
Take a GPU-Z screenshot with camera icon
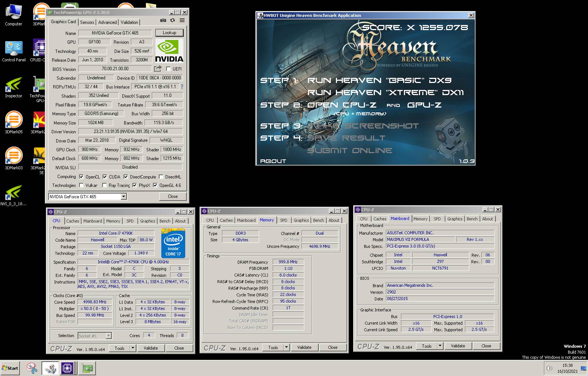(163, 21)
